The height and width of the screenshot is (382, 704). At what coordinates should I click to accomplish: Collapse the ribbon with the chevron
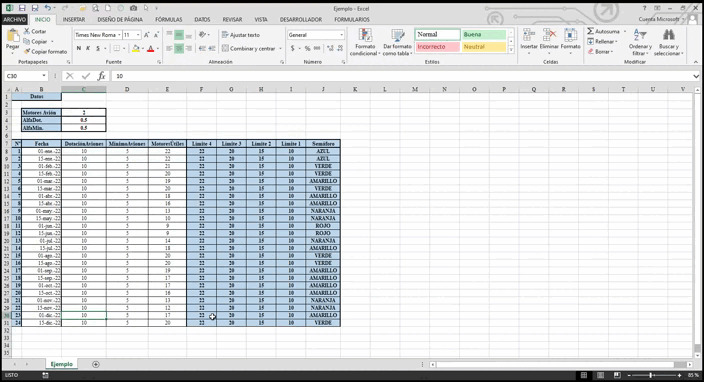click(x=695, y=62)
